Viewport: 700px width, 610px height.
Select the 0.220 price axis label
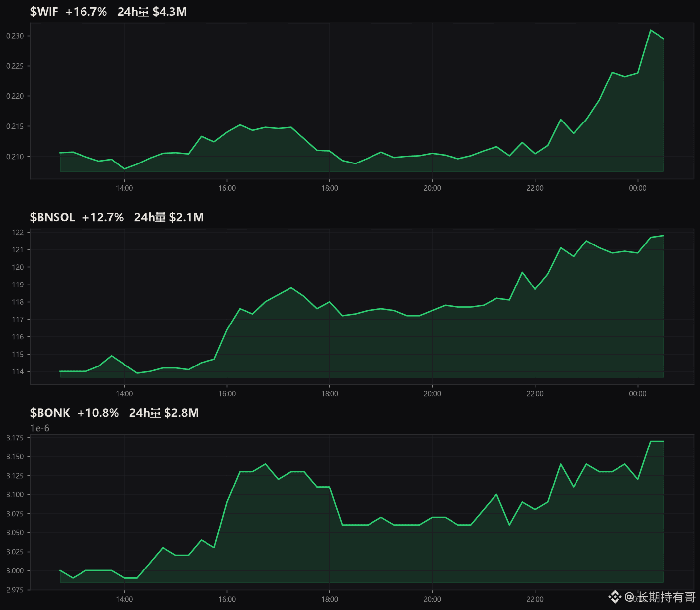(15, 96)
